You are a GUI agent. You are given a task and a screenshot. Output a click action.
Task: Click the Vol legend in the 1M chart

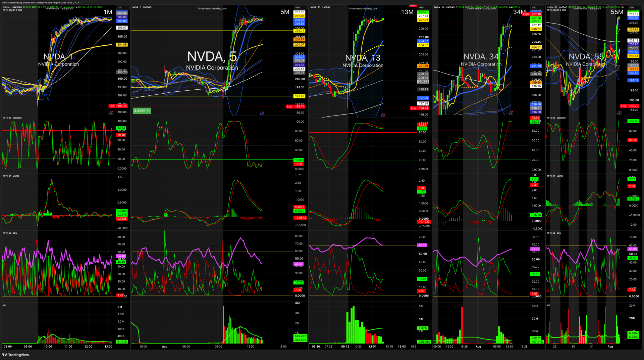click(x=5, y=305)
